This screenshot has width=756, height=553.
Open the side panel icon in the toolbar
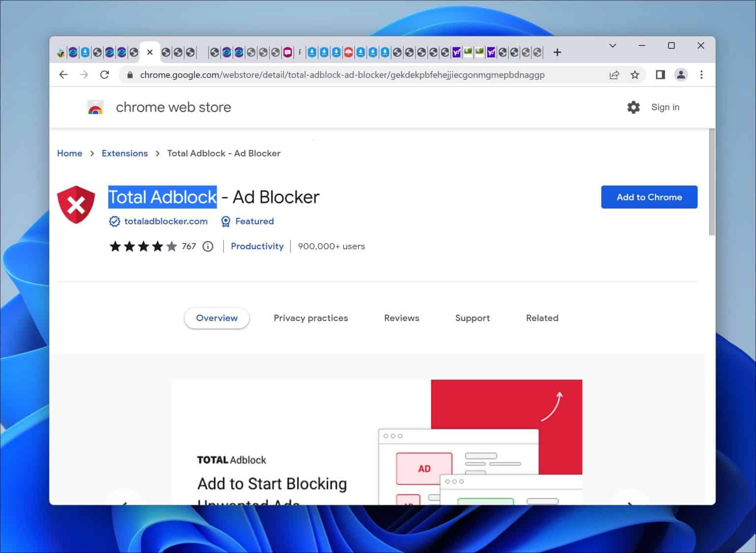tap(660, 74)
